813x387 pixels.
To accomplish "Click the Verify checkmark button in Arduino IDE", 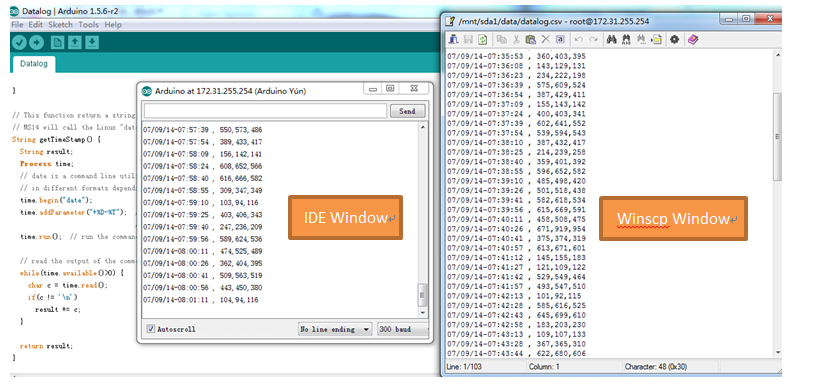I will click(19, 43).
